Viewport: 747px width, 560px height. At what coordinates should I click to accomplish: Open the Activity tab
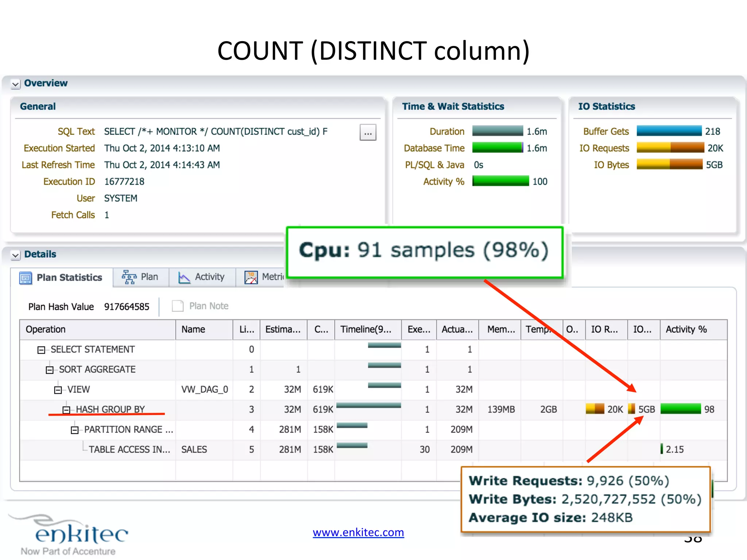(x=202, y=277)
